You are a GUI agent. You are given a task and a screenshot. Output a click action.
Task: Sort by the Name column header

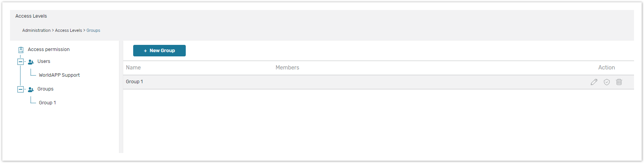pos(133,68)
